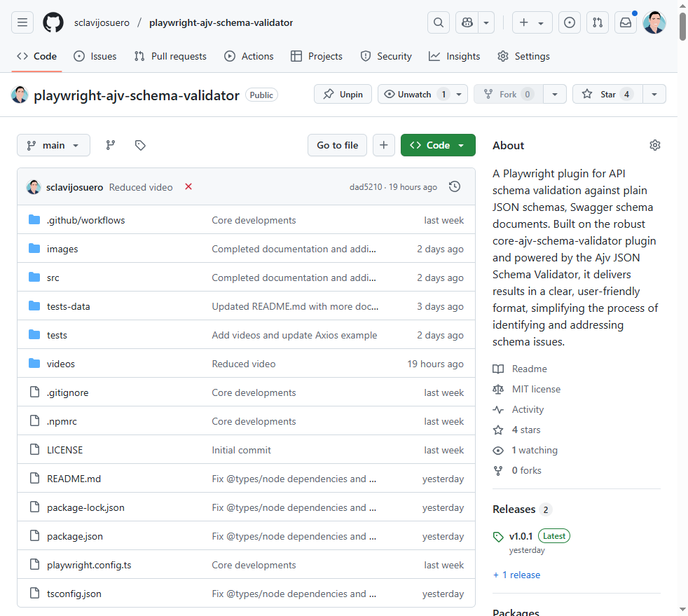Viewport: 688px width, 616px height.
Task: Open the playwright.config.ts file
Action: pos(89,565)
